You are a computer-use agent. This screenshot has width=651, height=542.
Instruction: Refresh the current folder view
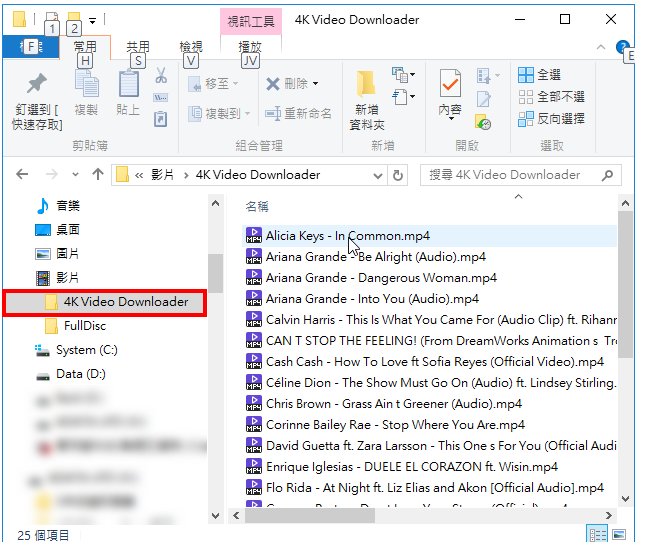tap(398, 176)
